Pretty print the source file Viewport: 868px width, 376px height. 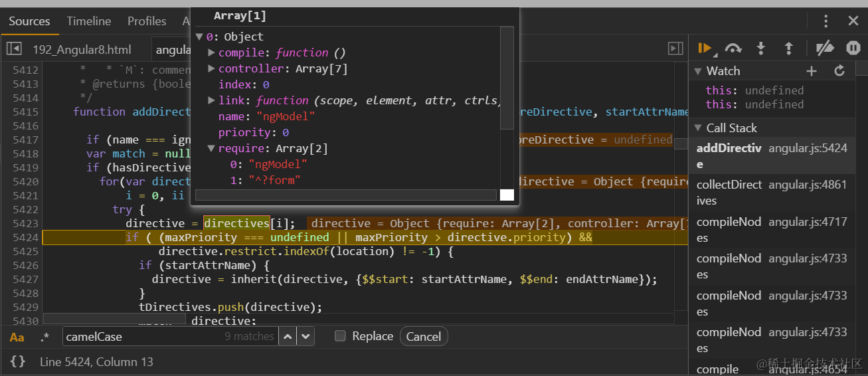pyautogui.click(x=18, y=362)
